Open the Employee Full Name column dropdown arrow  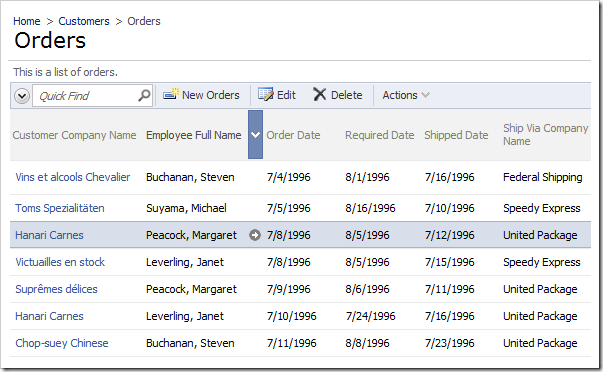(255, 135)
